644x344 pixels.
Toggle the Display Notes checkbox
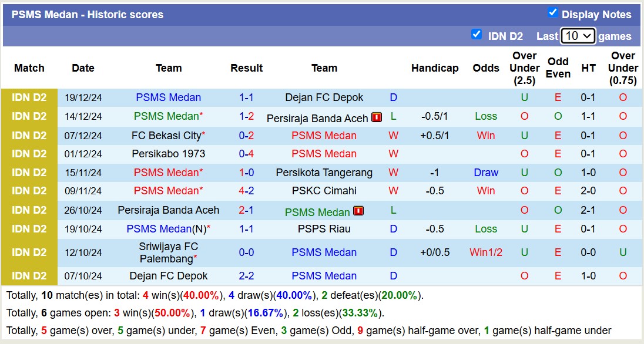pyautogui.click(x=552, y=12)
